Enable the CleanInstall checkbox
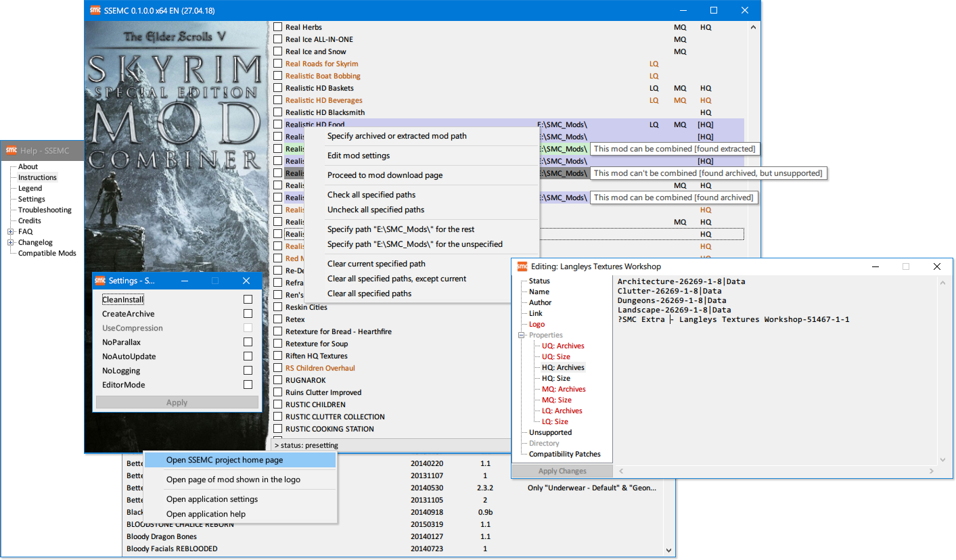The width and height of the screenshot is (956, 560). 248,300
